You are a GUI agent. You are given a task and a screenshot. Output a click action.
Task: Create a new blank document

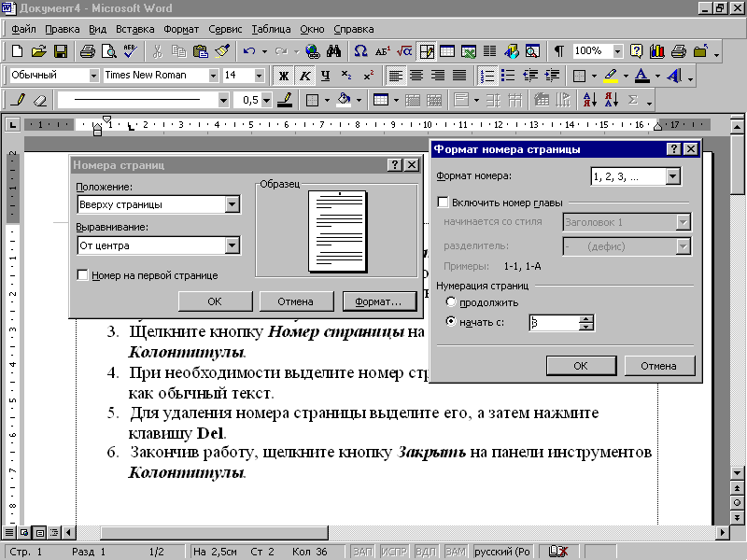pyautogui.click(x=17, y=51)
